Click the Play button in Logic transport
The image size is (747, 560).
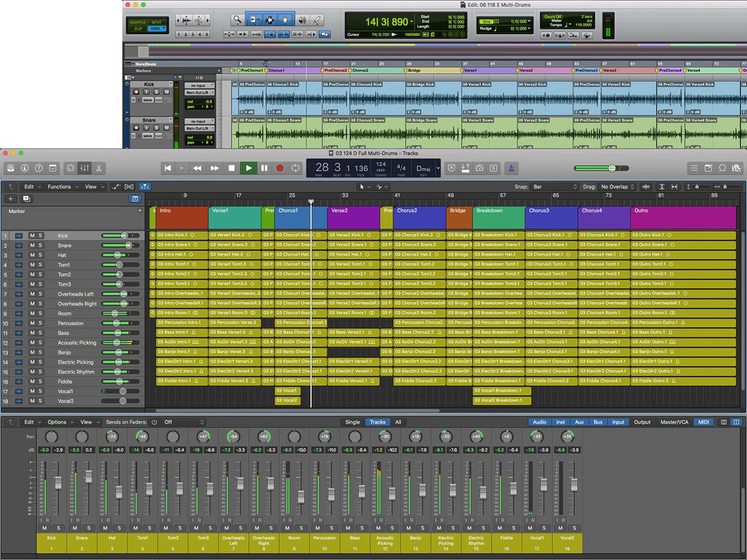pos(248,168)
